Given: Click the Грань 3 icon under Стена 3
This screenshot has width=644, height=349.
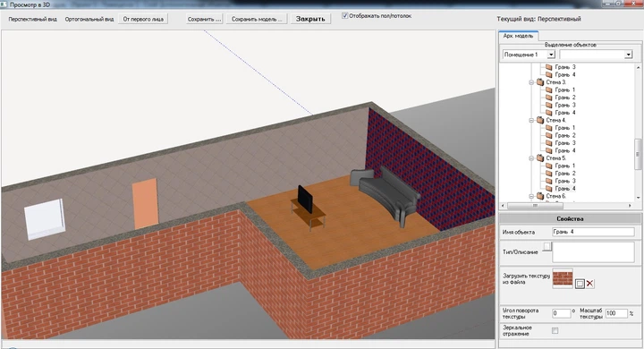Looking at the screenshot, I should pyautogui.click(x=548, y=105).
